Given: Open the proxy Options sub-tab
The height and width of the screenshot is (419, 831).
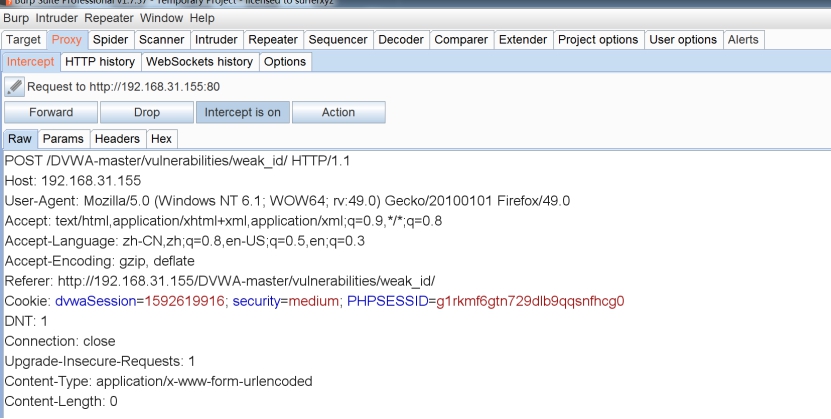Looking at the screenshot, I should 285,61.
